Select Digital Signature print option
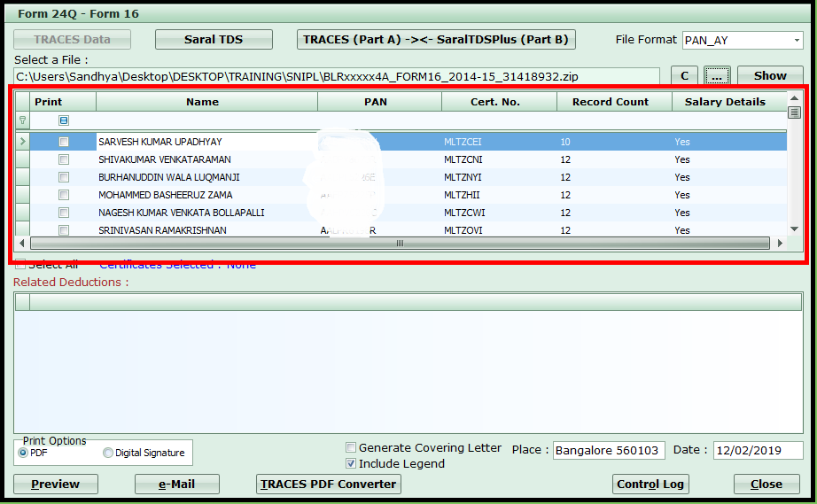The width and height of the screenshot is (817, 504). click(x=108, y=453)
